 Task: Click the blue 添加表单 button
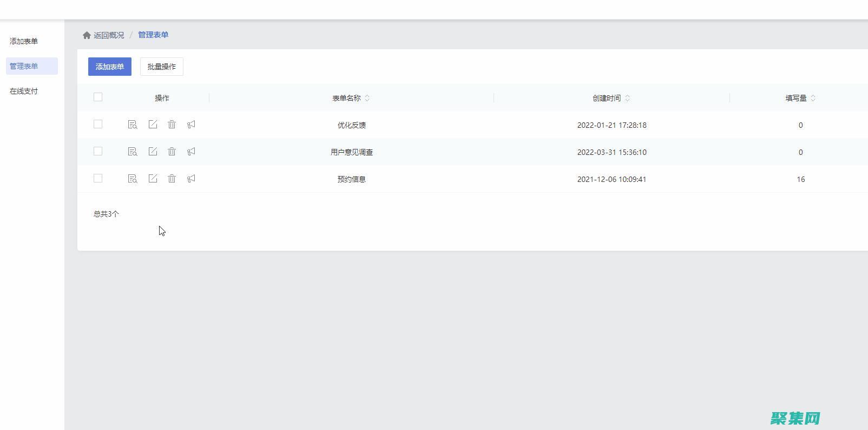pyautogui.click(x=110, y=67)
